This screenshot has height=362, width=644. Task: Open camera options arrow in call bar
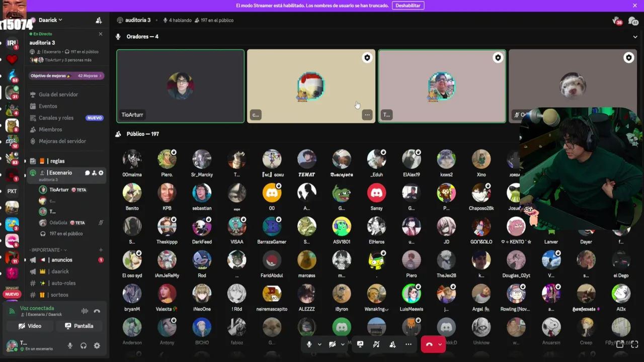(x=343, y=344)
